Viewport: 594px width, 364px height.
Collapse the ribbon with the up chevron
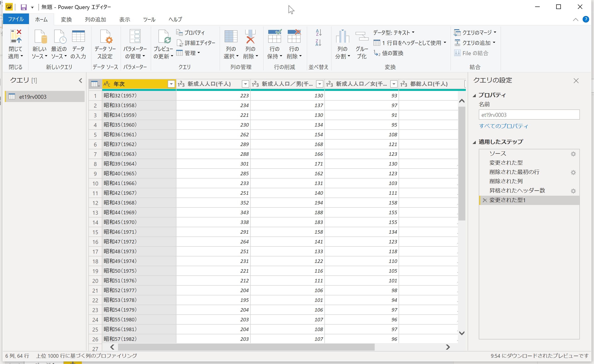tap(576, 19)
